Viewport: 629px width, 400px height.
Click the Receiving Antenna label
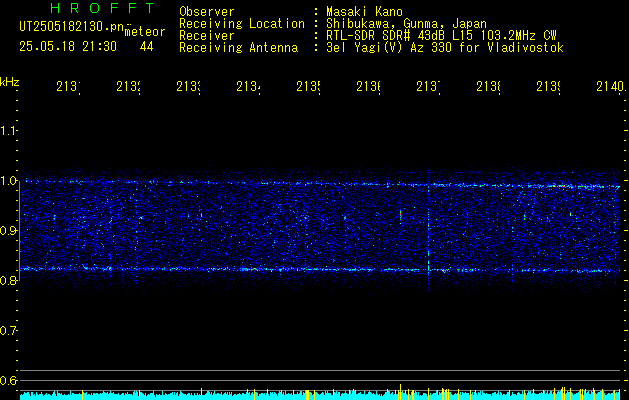(x=238, y=48)
